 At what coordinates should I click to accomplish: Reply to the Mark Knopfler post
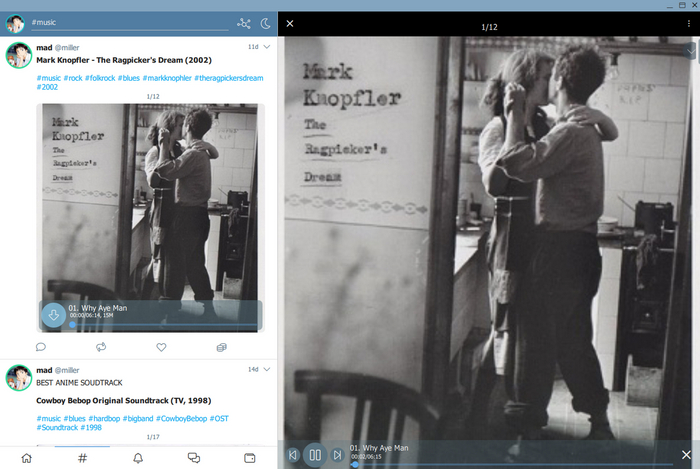tap(41, 347)
